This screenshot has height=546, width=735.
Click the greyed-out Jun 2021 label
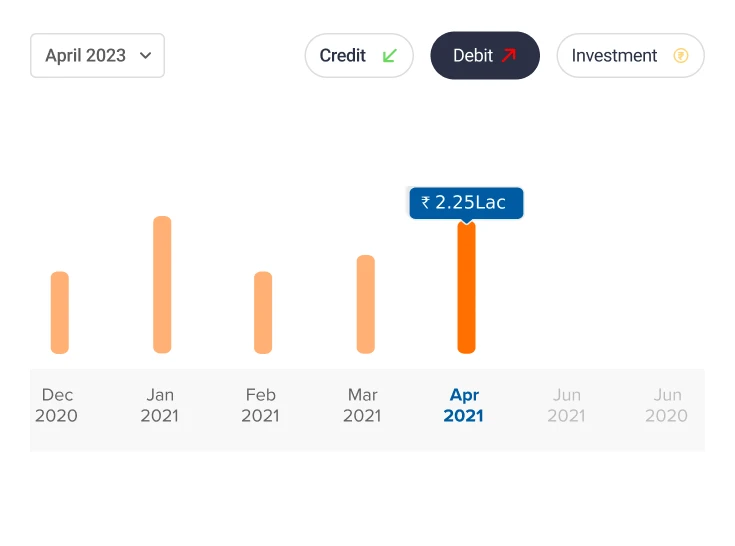pyautogui.click(x=566, y=405)
